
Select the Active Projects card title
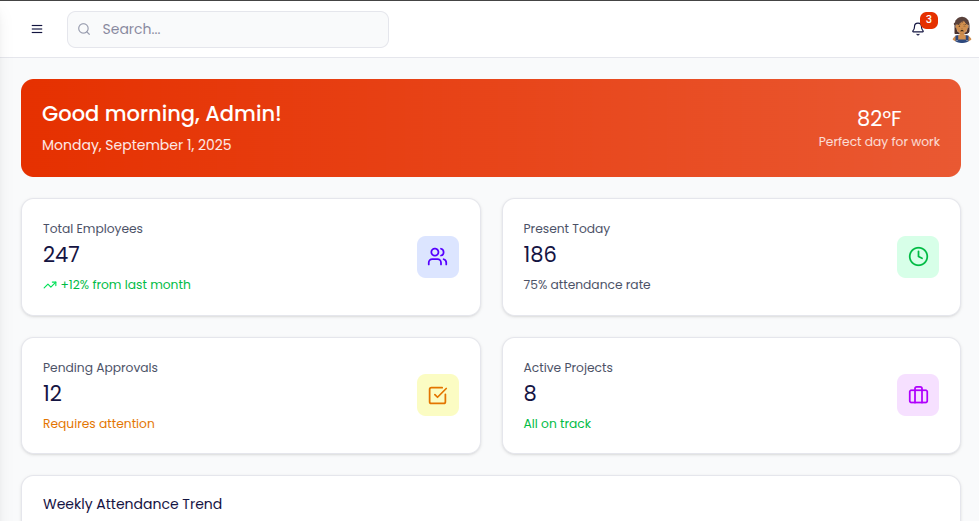pos(568,367)
